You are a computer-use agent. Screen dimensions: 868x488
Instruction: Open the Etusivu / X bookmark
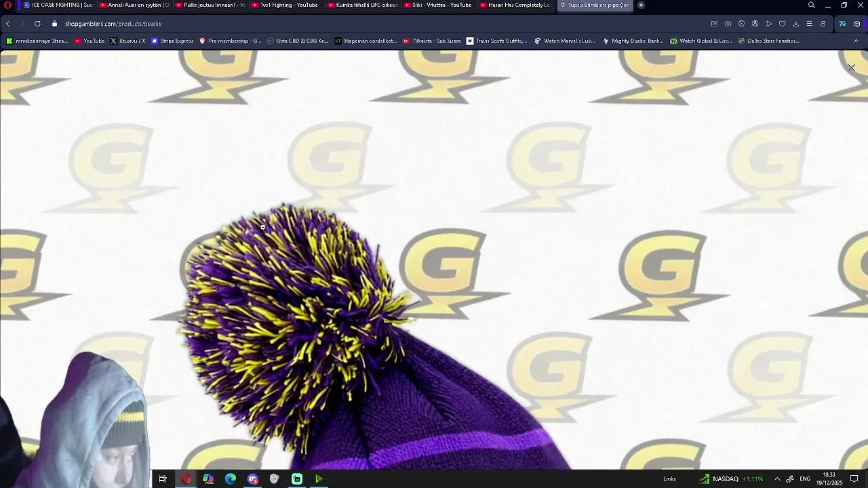click(x=128, y=41)
